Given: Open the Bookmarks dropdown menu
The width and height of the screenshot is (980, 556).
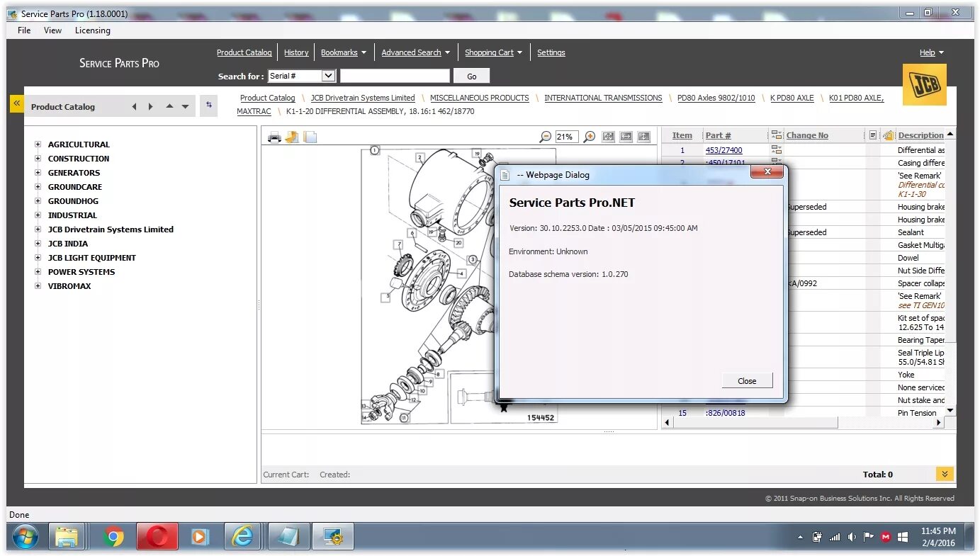Looking at the screenshot, I should click(x=344, y=52).
